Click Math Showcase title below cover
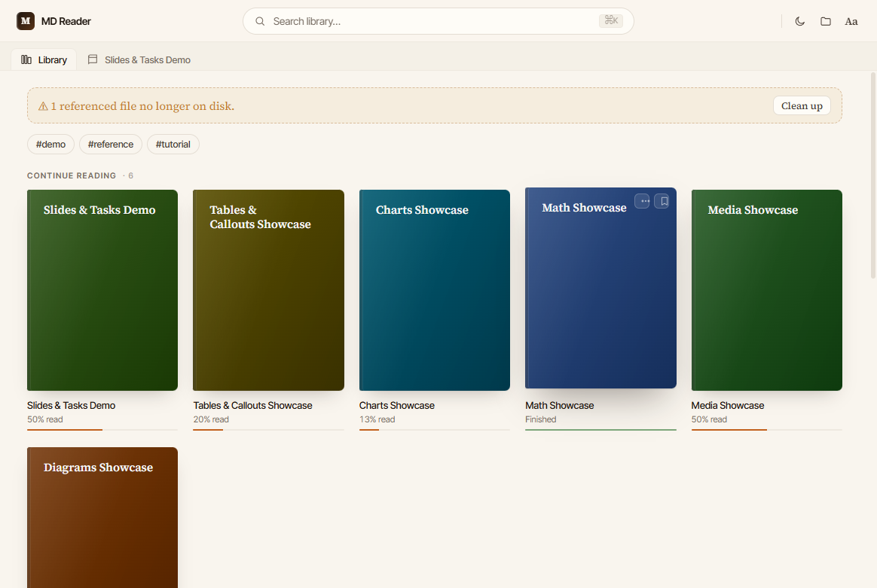 click(559, 405)
